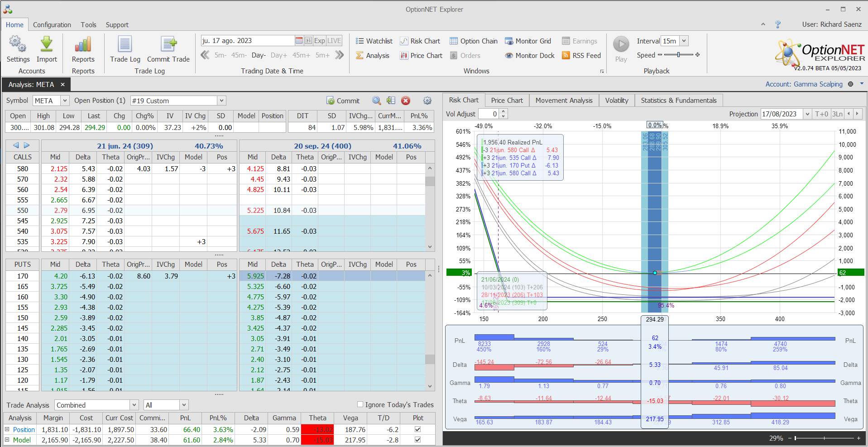Adjust the playback Speed slider

click(679, 55)
